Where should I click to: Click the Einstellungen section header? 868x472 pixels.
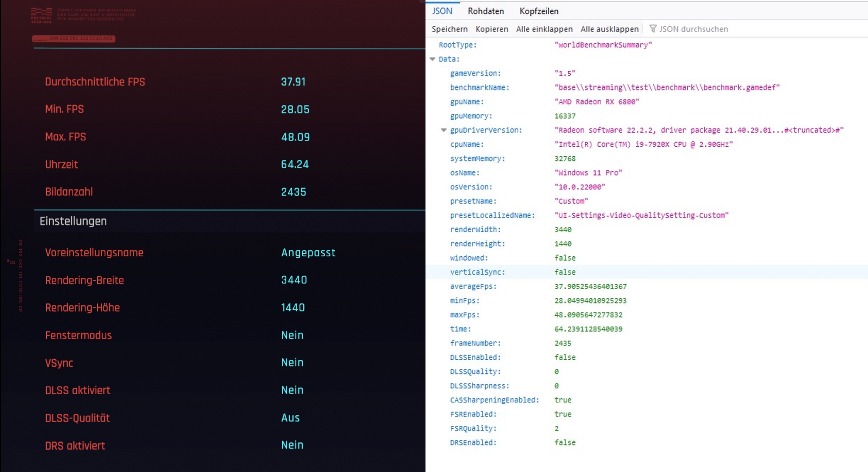click(x=73, y=221)
